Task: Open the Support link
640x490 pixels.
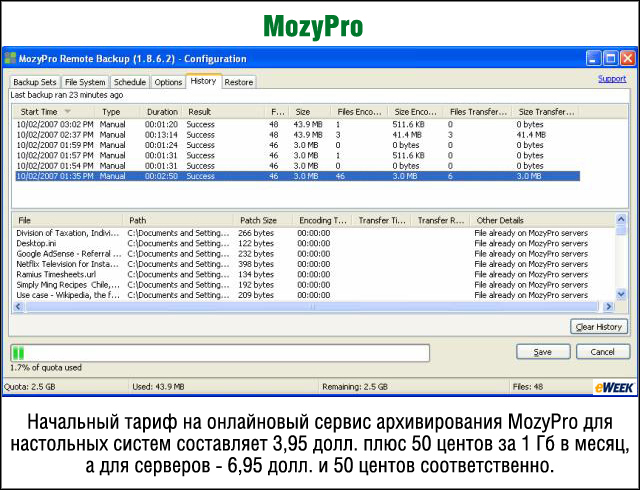Action: pyautogui.click(x=612, y=79)
